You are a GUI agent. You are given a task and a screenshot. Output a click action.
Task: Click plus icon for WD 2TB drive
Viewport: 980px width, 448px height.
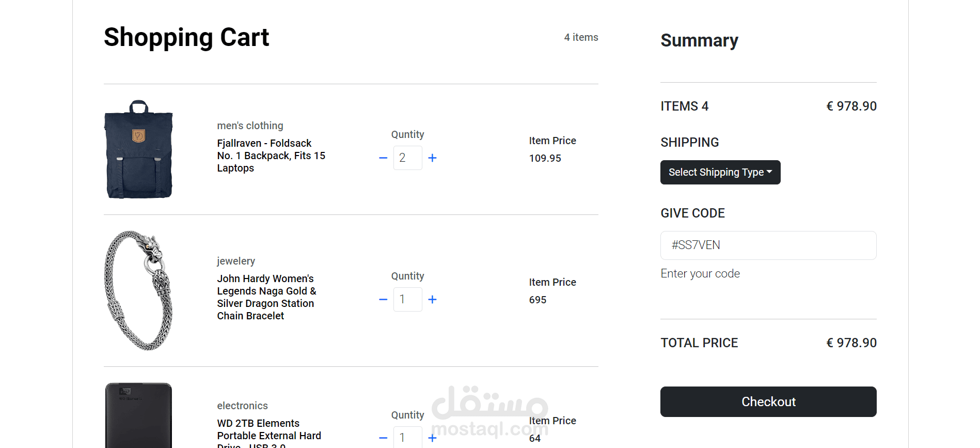pyautogui.click(x=433, y=438)
